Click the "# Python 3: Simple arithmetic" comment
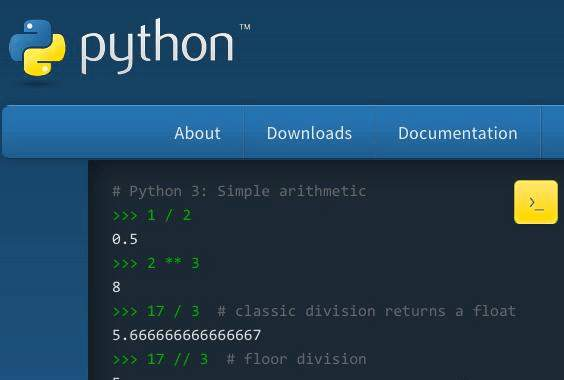Viewport: 564px width, 380px height. pyautogui.click(x=239, y=191)
